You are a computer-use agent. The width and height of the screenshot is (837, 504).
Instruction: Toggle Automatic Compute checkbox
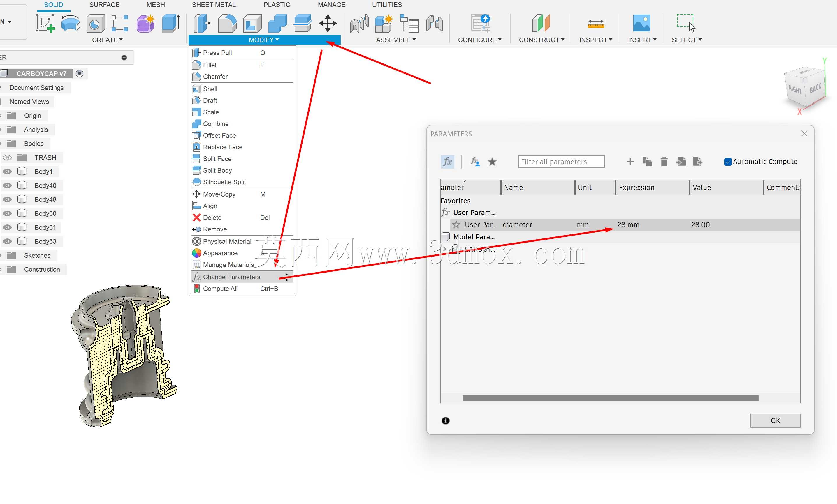click(728, 162)
